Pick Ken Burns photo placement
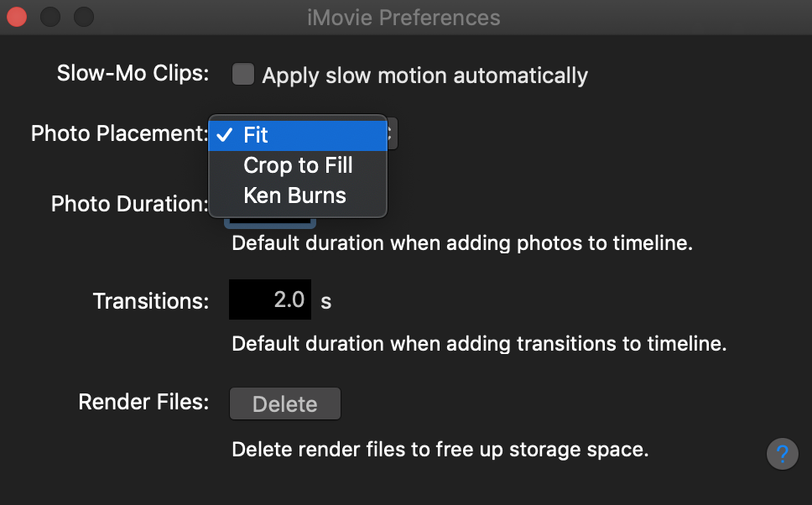812x505 pixels. click(x=294, y=195)
